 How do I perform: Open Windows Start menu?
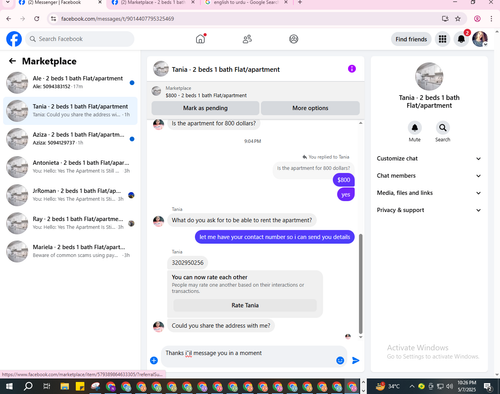[9, 386]
